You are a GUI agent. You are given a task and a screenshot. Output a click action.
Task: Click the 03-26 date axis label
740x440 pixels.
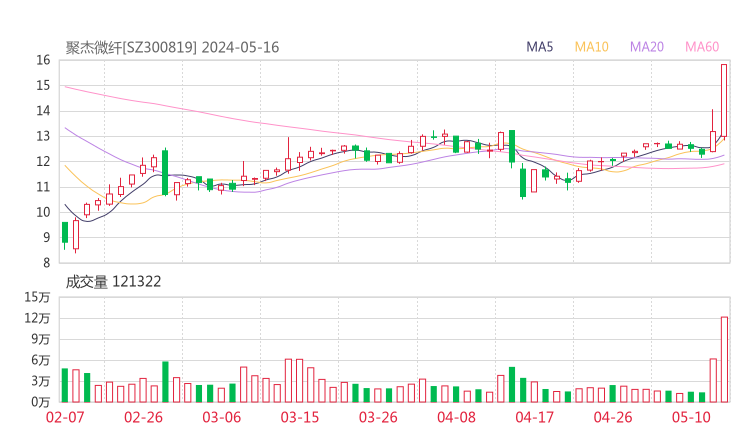coord(378,417)
